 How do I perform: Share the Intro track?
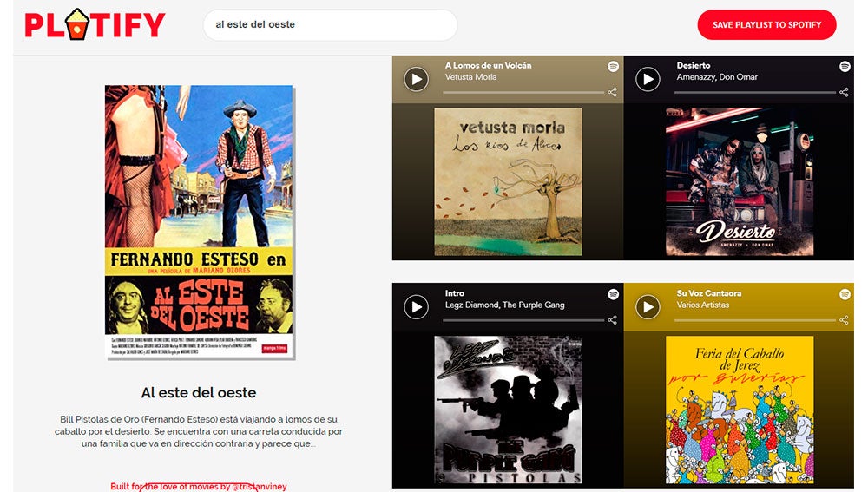click(x=612, y=320)
